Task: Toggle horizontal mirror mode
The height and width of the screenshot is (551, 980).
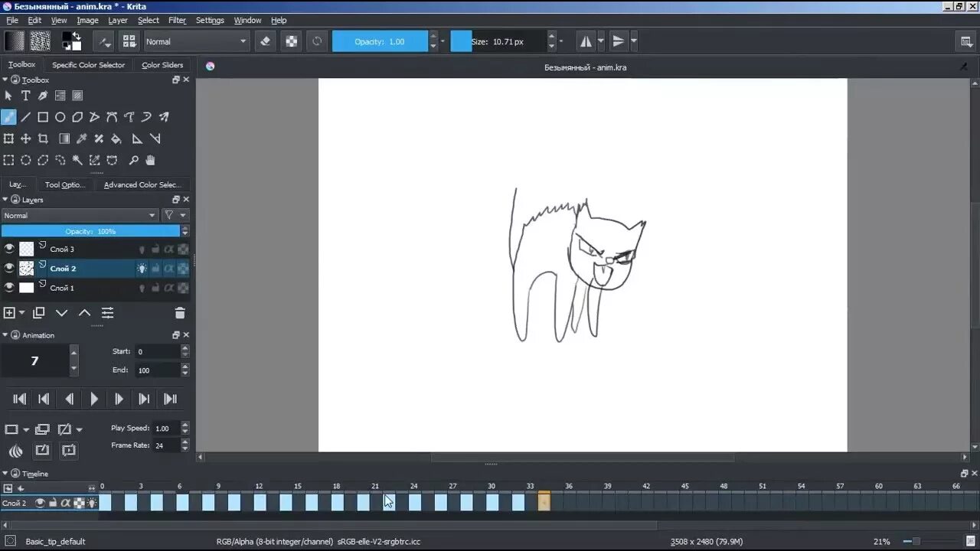Action: click(585, 41)
